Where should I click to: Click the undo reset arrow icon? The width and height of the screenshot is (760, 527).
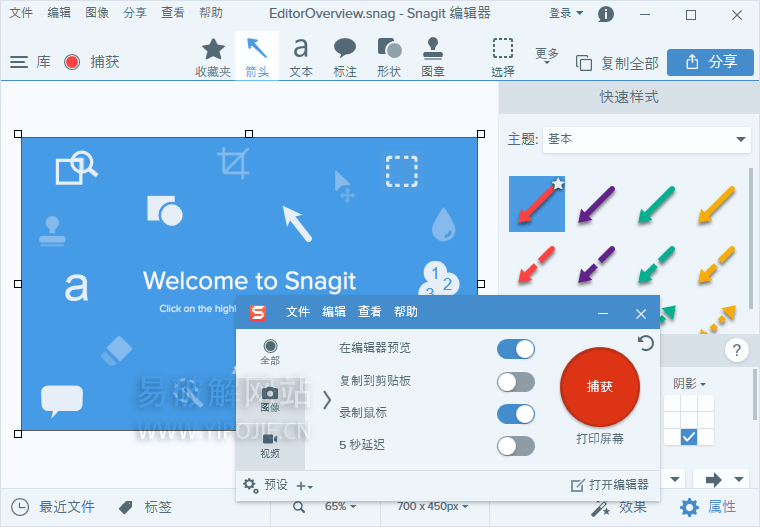(x=646, y=343)
